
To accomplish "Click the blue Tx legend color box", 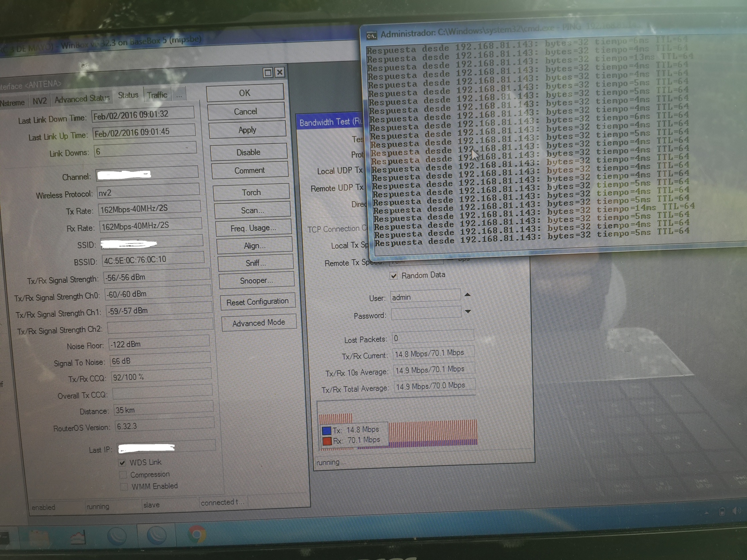I will (x=326, y=431).
